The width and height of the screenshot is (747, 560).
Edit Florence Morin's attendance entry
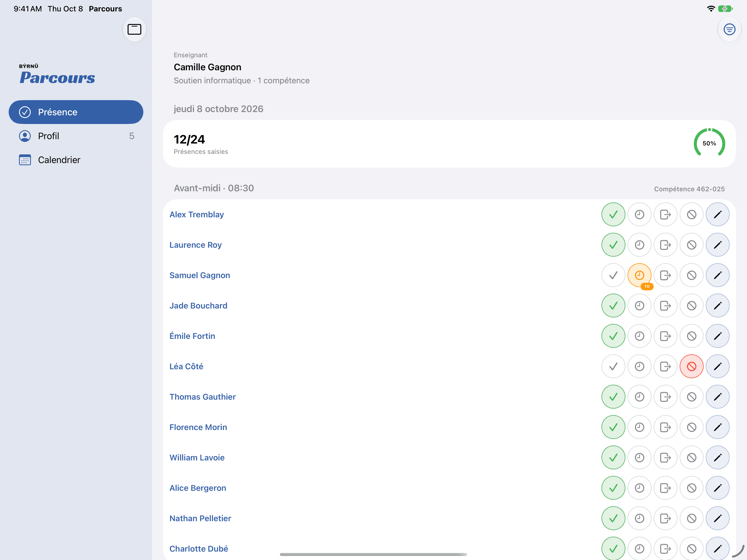pos(718,427)
